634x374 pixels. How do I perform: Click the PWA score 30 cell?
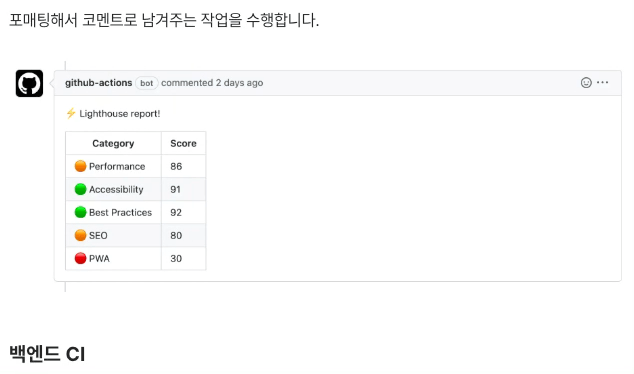[x=184, y=258]
